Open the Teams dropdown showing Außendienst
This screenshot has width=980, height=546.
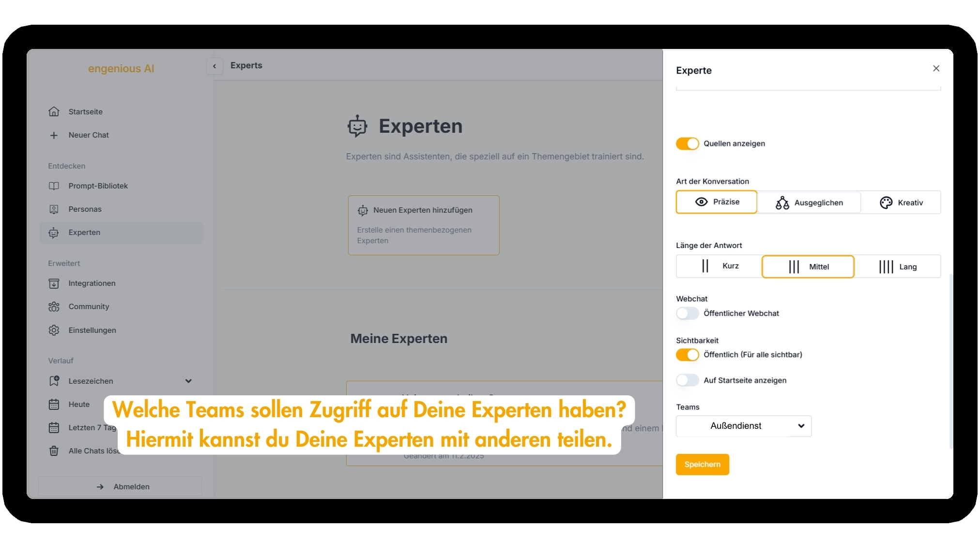coord(743,426)
